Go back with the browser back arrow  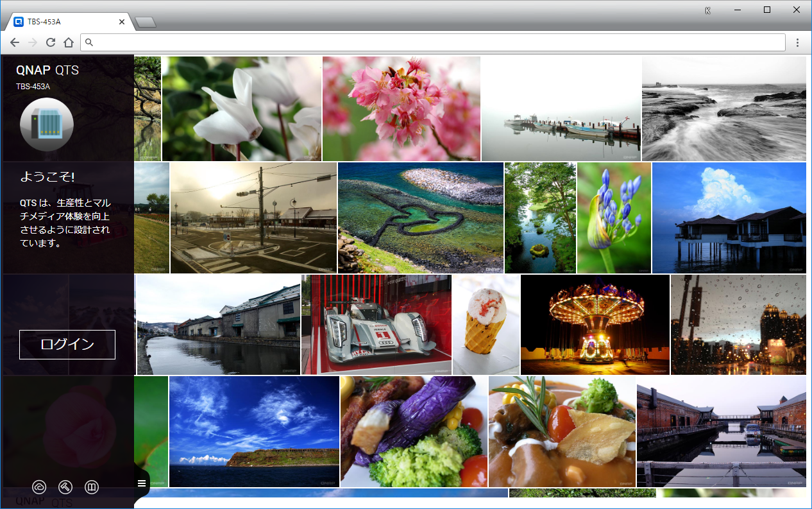tap(15, 42)
